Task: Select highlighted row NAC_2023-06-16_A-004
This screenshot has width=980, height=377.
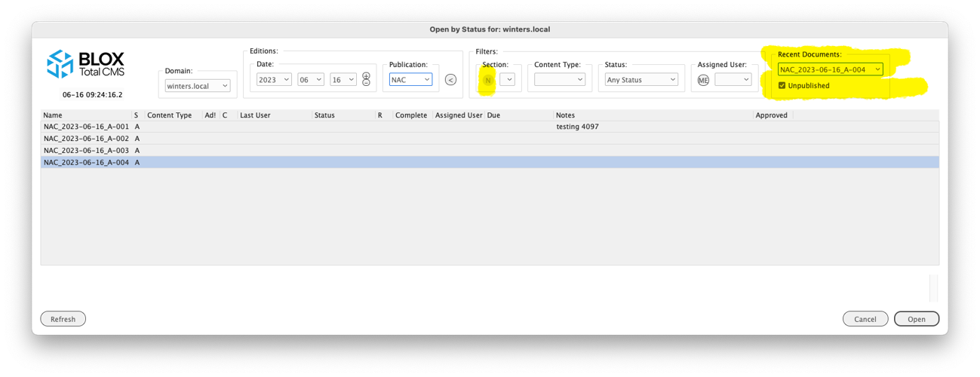Action: tap(490, 162)
